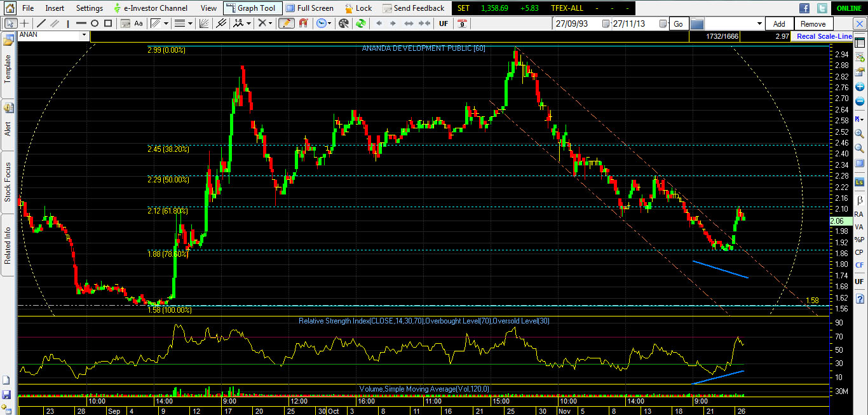Open the calendar day icon
The image size is (868, 415).
click(x=462, y=24)
